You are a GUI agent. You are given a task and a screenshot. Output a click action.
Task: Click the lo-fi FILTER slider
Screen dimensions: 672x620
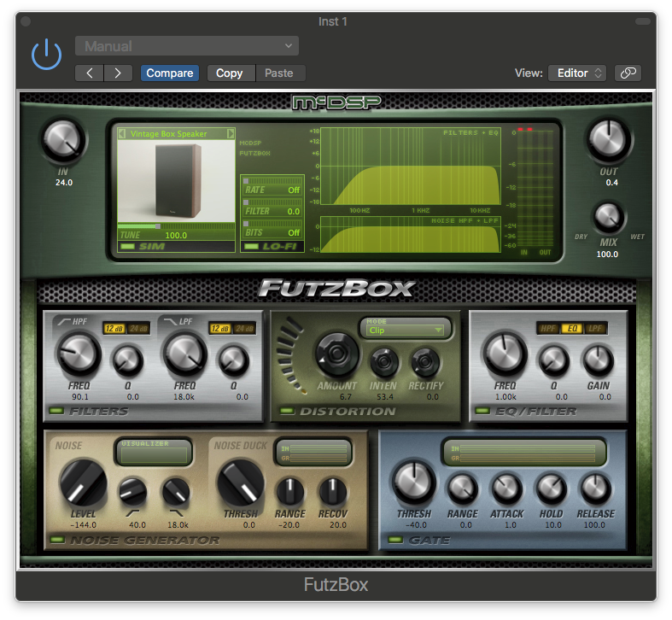click(272, 202)
